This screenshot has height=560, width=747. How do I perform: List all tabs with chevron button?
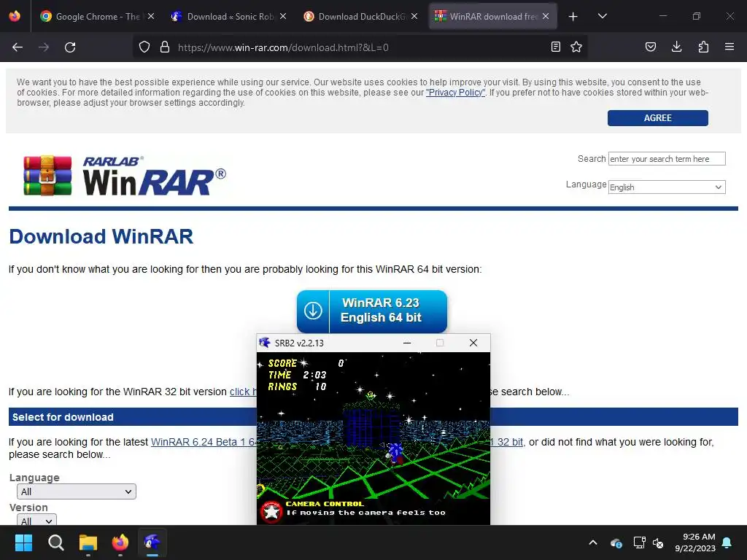coord(602,16)
